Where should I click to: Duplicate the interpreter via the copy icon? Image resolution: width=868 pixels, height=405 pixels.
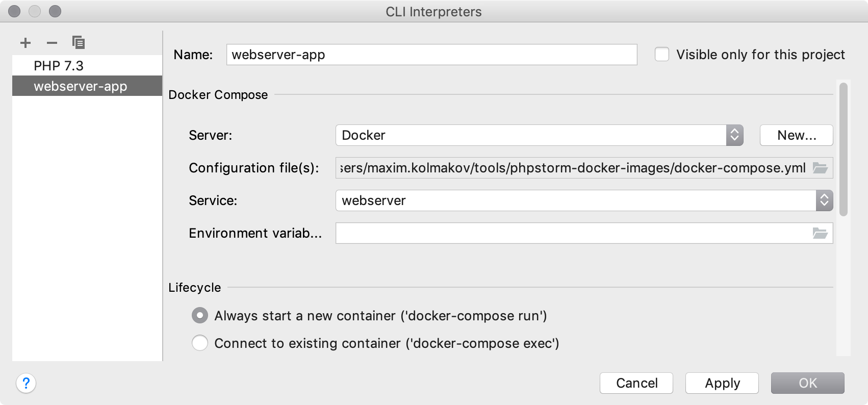pyautogui.click(x=78, y=43)
